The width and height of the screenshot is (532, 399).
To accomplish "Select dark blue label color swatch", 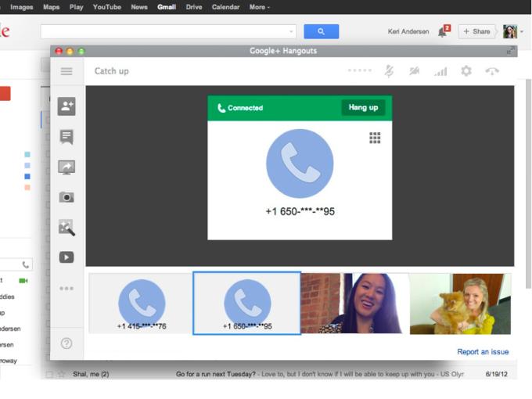I will [27, 177].
